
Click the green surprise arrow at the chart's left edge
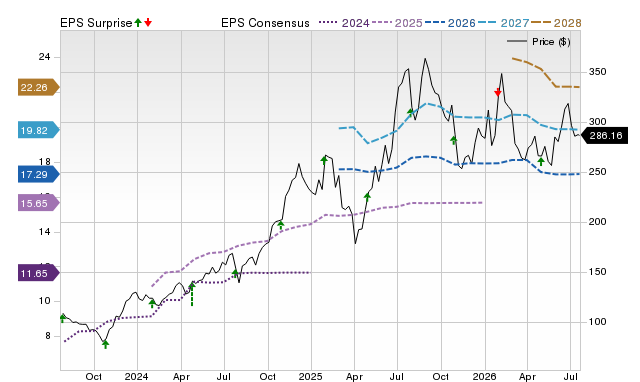coord(62,318)
